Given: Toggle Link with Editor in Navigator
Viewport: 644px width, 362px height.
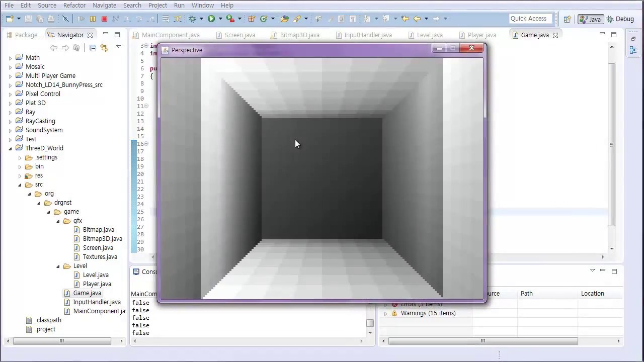Looking at the screenshot, I should click(104, 48).
